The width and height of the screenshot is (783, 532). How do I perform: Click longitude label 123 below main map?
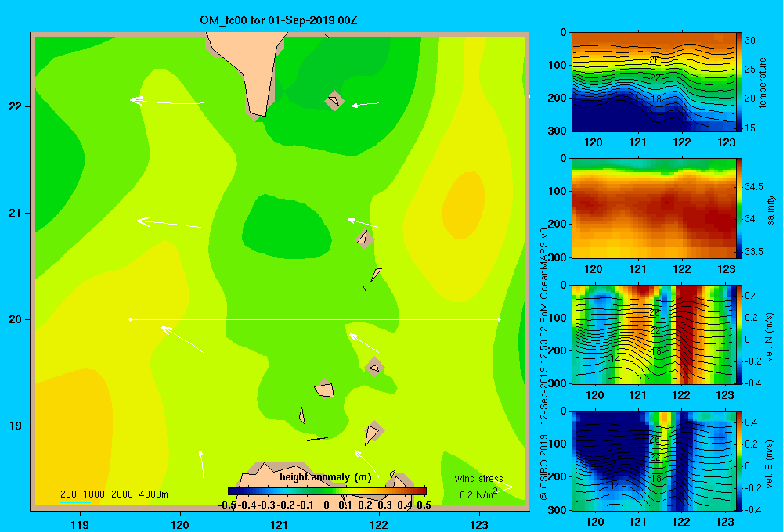[479, 524]
